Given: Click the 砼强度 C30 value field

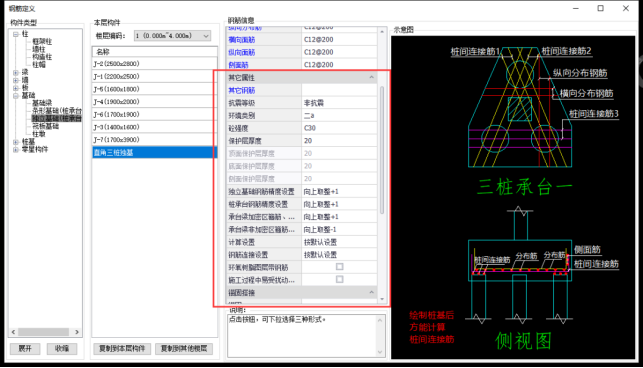Looking at the screenshot, I should (339, 128).
